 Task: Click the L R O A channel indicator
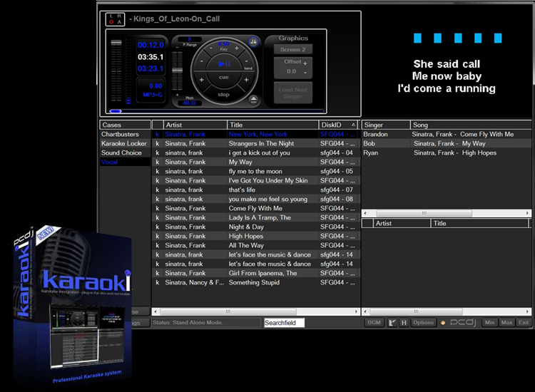point(115,19)
